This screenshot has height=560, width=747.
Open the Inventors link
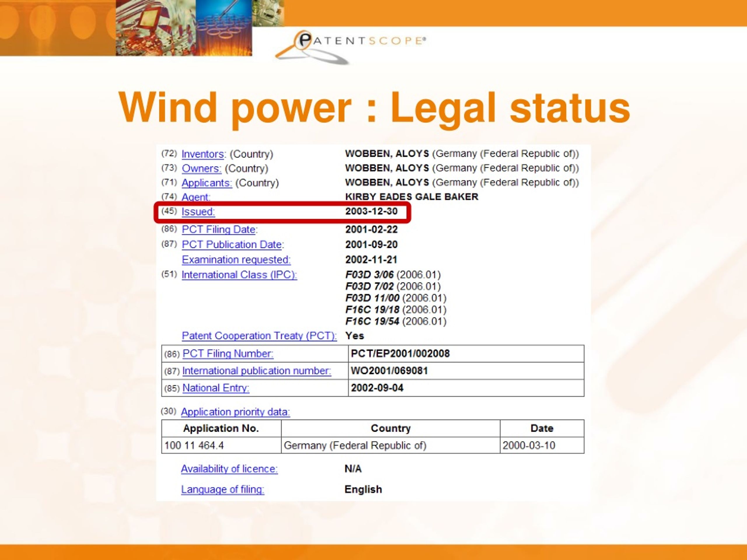point(203,154)
